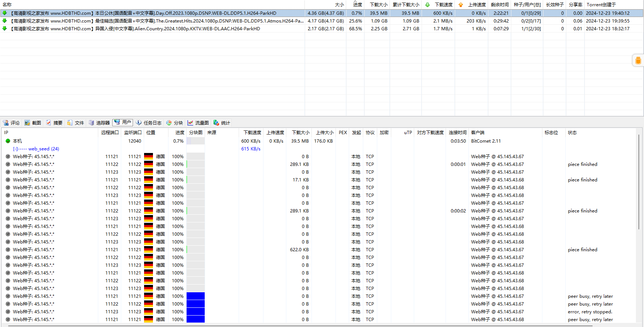Click the local connection time 0:03:50
Viewport: 644px width, 327px height.
point(458,141)
